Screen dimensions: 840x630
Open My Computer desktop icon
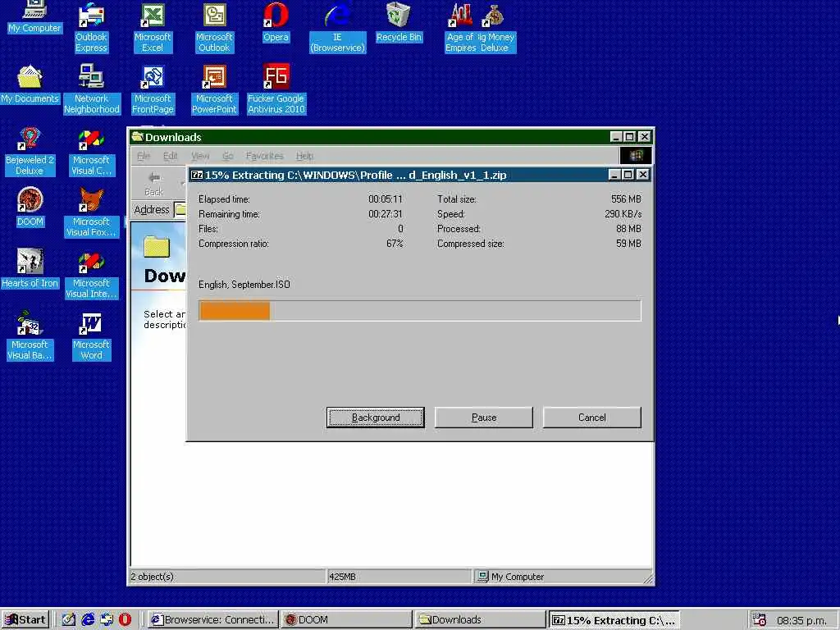pos(34,16)
